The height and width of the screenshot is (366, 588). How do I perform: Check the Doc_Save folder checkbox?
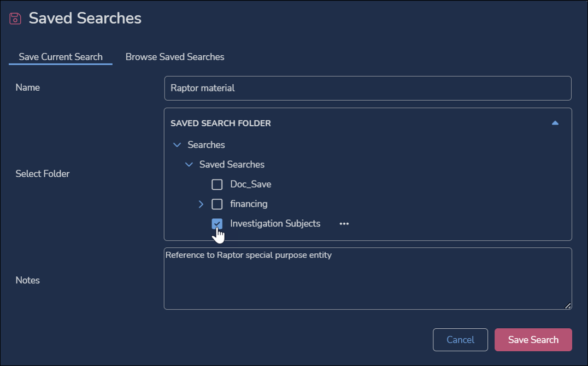coord(217,184)
